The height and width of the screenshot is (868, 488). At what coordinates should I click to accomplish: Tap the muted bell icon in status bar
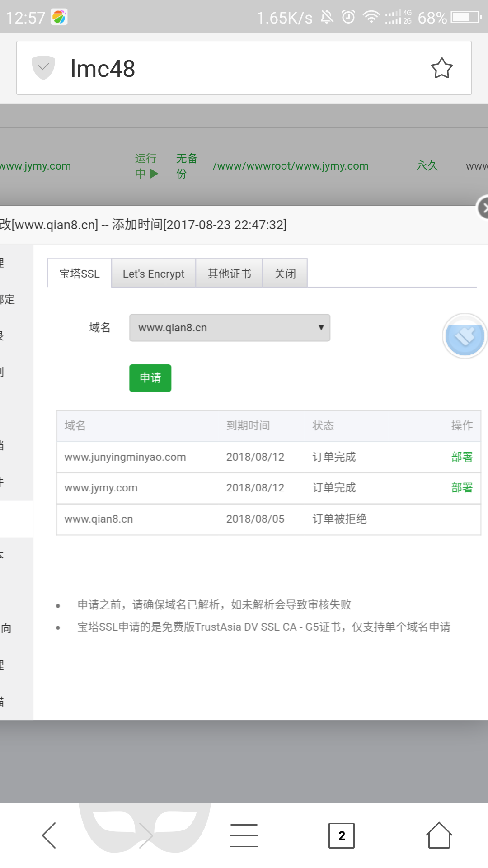point(327,17)
